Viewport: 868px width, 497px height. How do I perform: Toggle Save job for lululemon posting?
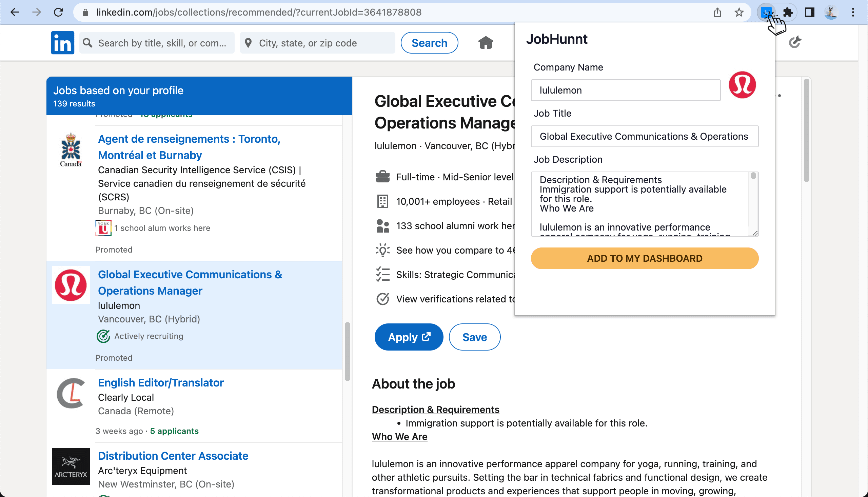(475, 337)
